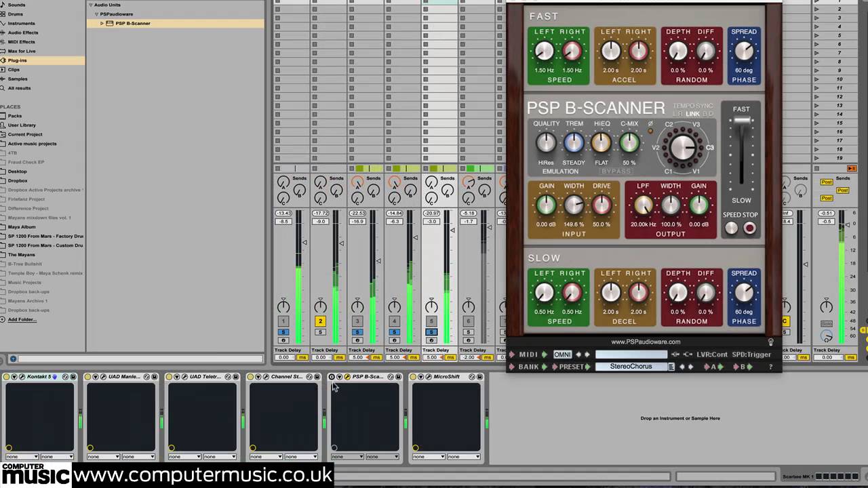Click the plug-in help question mark
Viewport: 868px width, 488px height.
(x=770, y=367)
